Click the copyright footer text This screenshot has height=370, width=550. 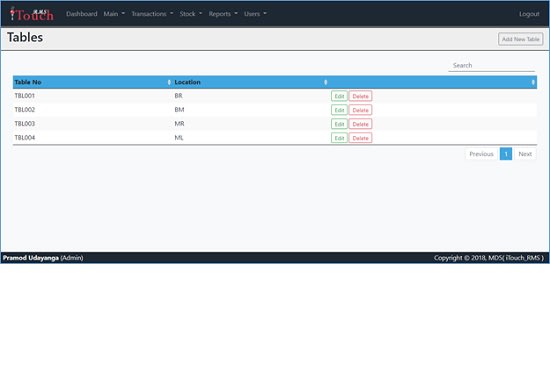tap(489, 258)
